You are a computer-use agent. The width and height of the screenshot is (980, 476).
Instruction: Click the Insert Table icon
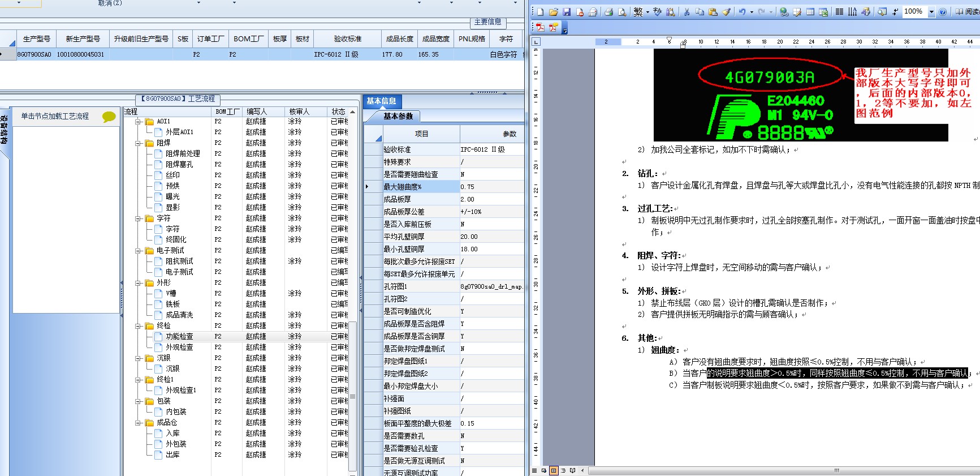(x=810, y=11)
